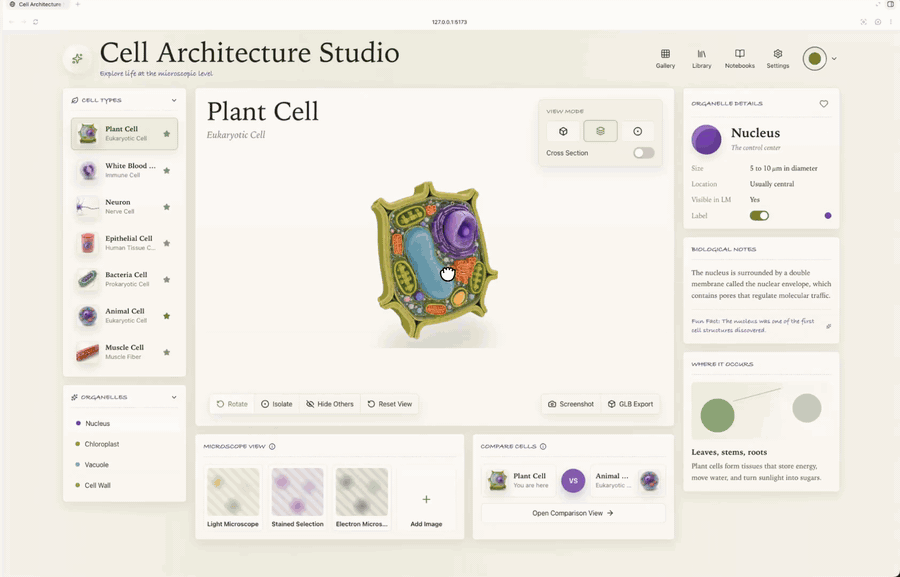This screenshot has height=577, width=900.
Task: Select the target circle view mode
Action: 638,131
